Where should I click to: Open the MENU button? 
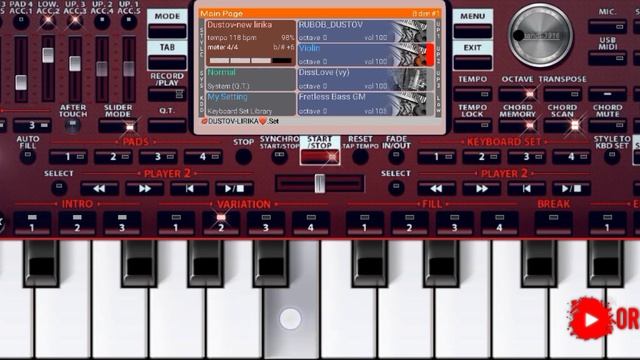pos(472,31)
